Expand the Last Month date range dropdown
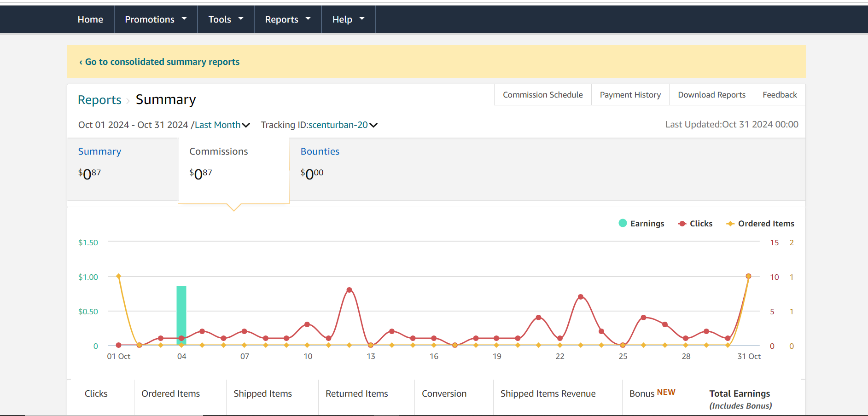The width and height of the screenshot is (868, 416). tap(222, 125)
